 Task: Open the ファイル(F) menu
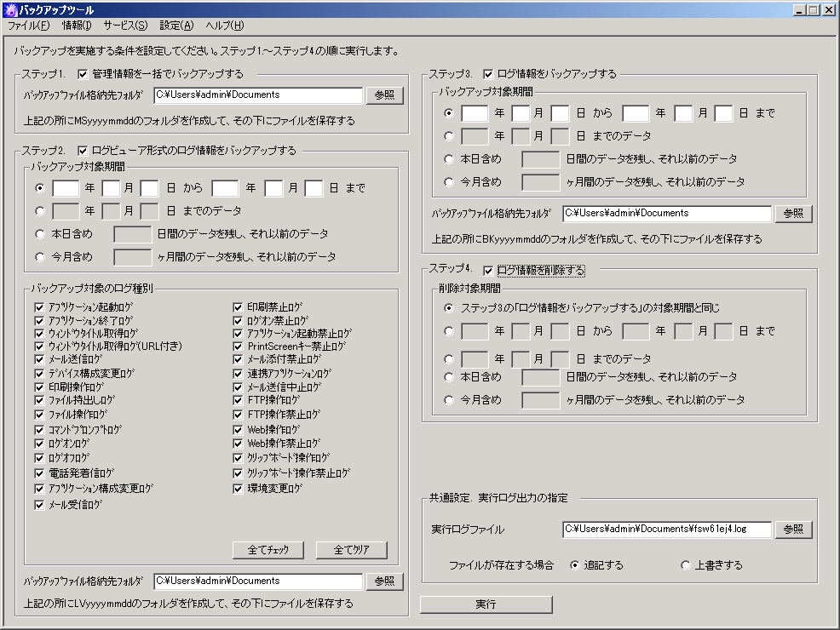tap(28, 26)
